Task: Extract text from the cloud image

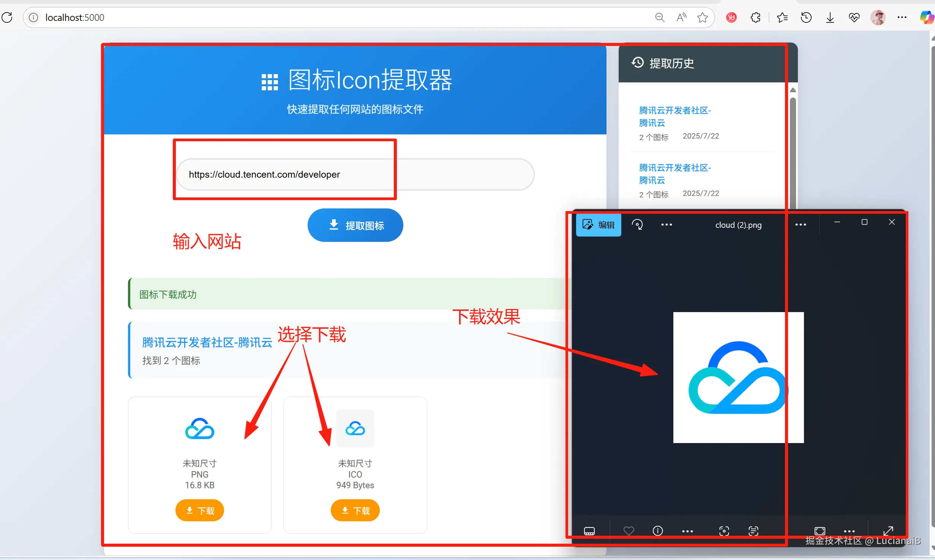Action: pyautogui.click(x=753, y=531)
